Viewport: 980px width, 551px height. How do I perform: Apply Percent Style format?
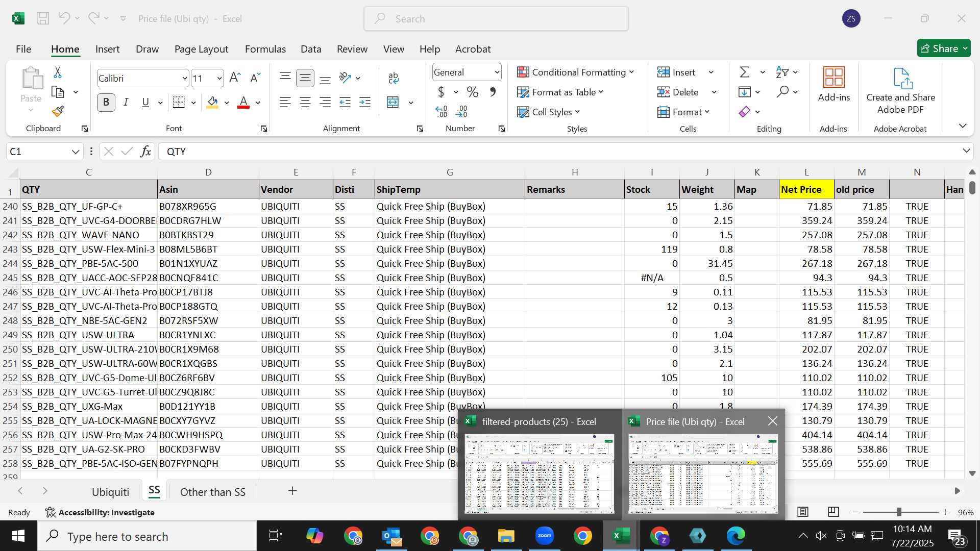click(473, 92)
